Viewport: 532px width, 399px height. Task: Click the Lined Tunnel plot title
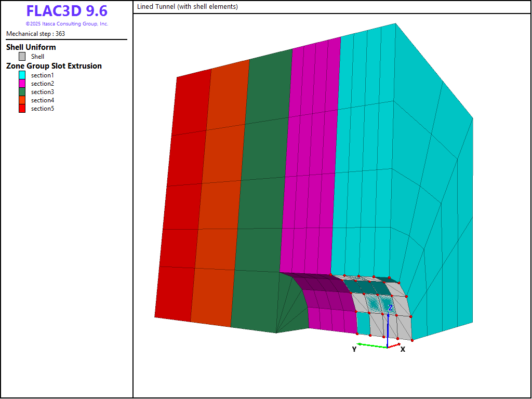[187, 7]
